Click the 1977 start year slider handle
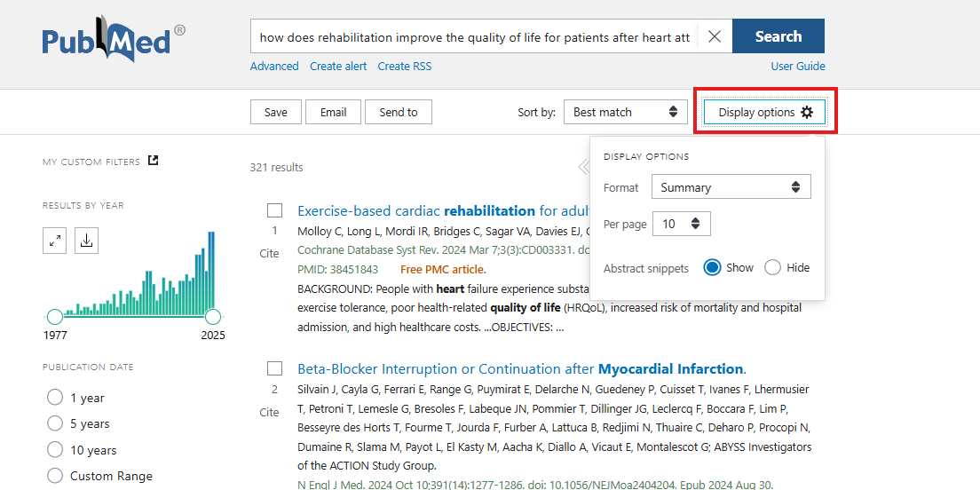 point(55,316)
